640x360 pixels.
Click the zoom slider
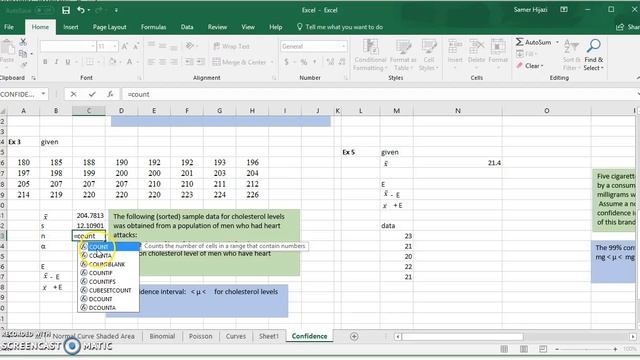(586, 349)
